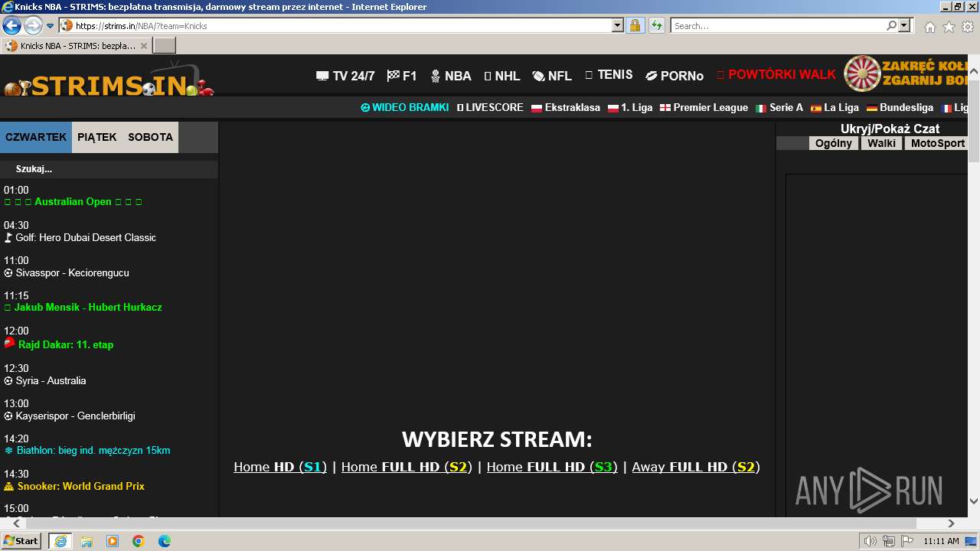The width and height of the screenshot is (980, 551).
Task: Open the Bundesliga link
Action: (x=900, y=108)
